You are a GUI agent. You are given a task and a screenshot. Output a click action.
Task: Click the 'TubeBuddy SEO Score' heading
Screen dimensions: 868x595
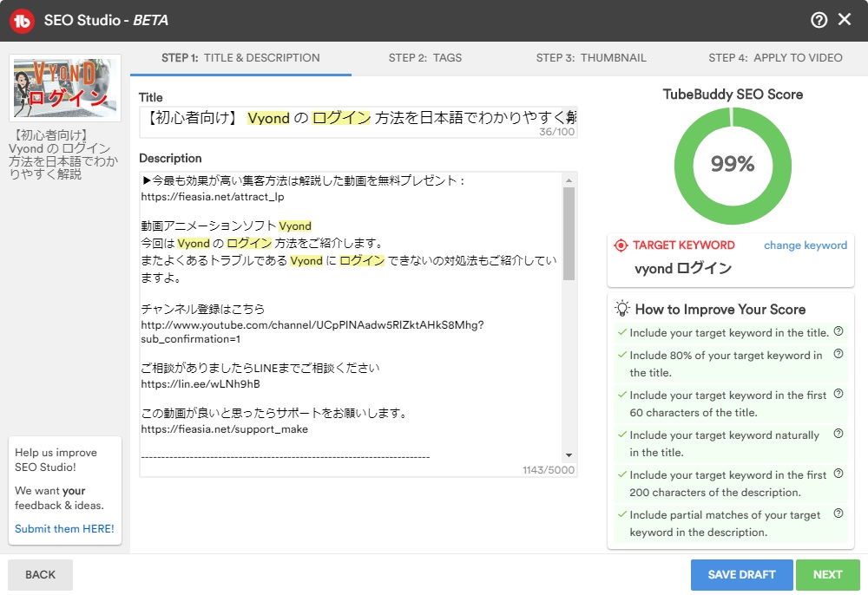tap(733, 95)
